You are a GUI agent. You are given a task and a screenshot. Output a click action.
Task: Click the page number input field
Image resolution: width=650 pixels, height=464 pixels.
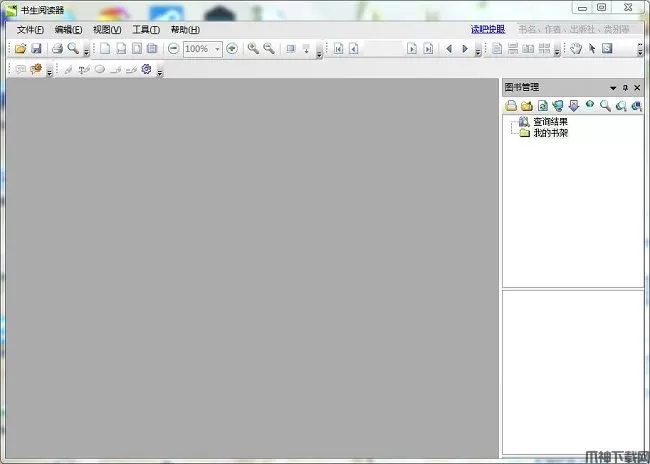(x=383, y=49)
